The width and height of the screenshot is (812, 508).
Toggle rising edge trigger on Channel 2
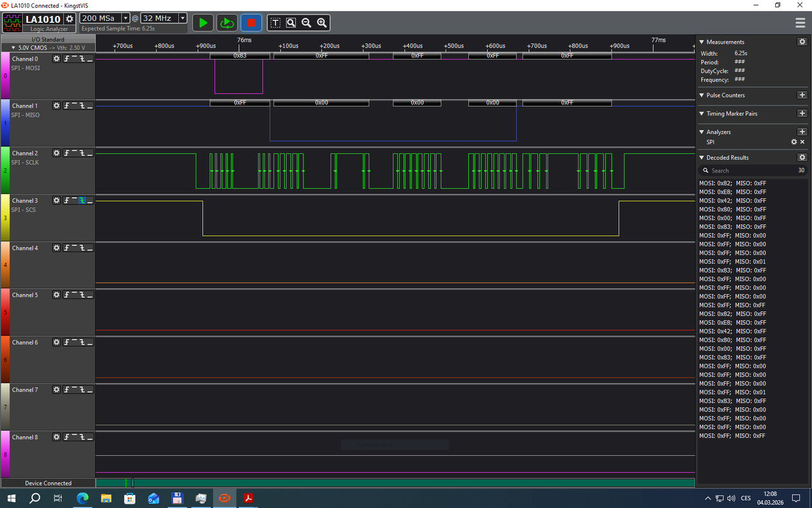pyautogui.click(x=66, y=153)
